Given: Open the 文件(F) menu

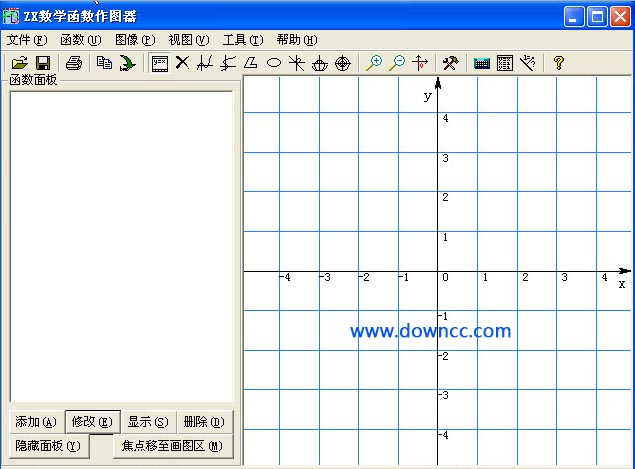Looking at the screenshot, I should [x=27, y=40].
